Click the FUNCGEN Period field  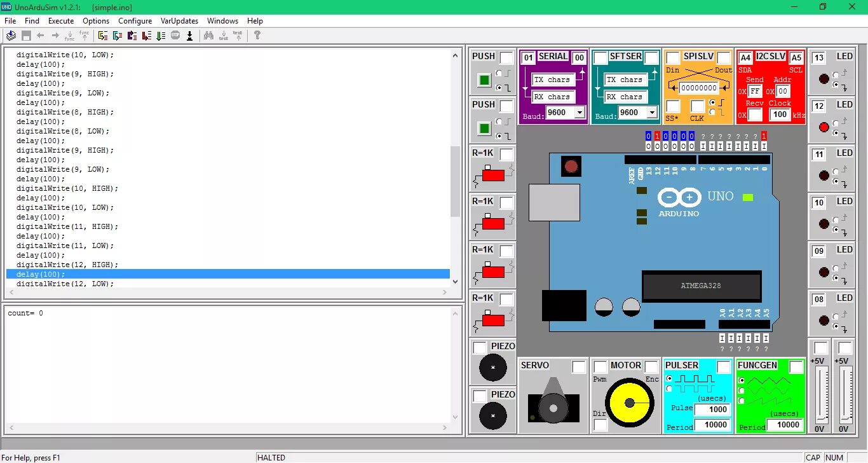coord(785,425)
